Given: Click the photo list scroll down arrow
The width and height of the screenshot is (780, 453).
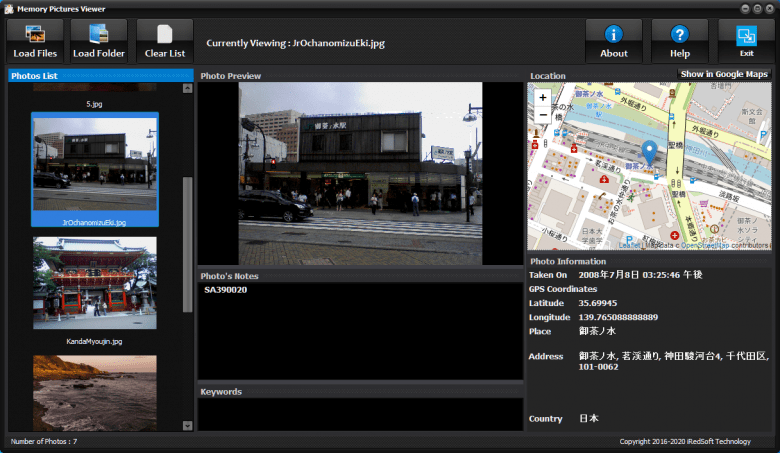Looking at the screenshot, I should [188, 426].
